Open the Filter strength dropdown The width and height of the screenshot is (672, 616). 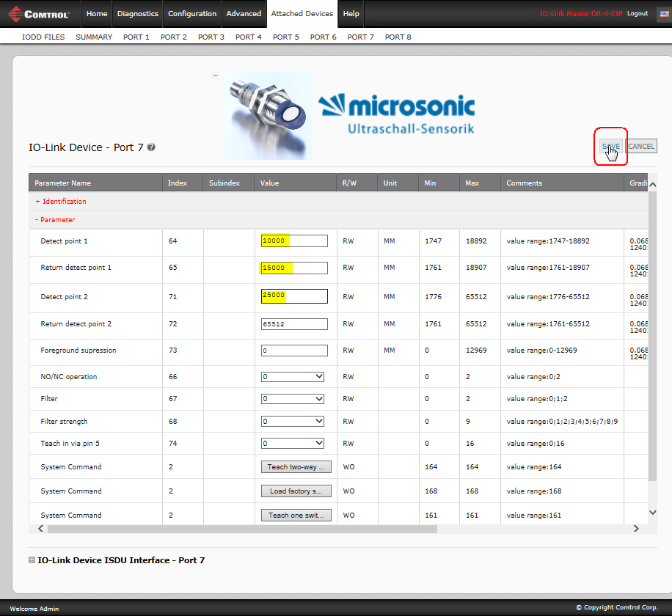coord(292,421)
